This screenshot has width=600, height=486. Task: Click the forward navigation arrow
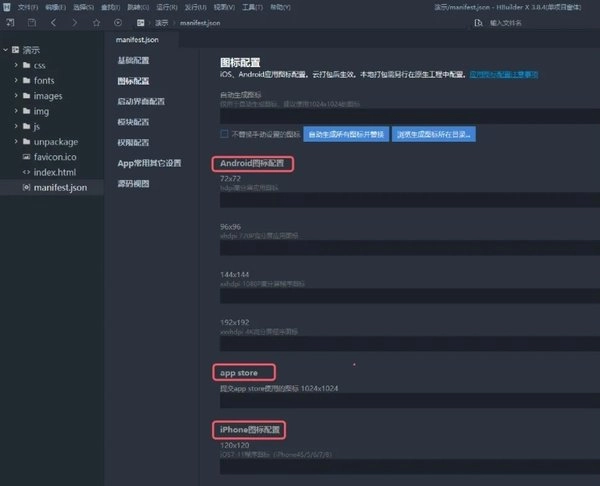click(74, 21)
